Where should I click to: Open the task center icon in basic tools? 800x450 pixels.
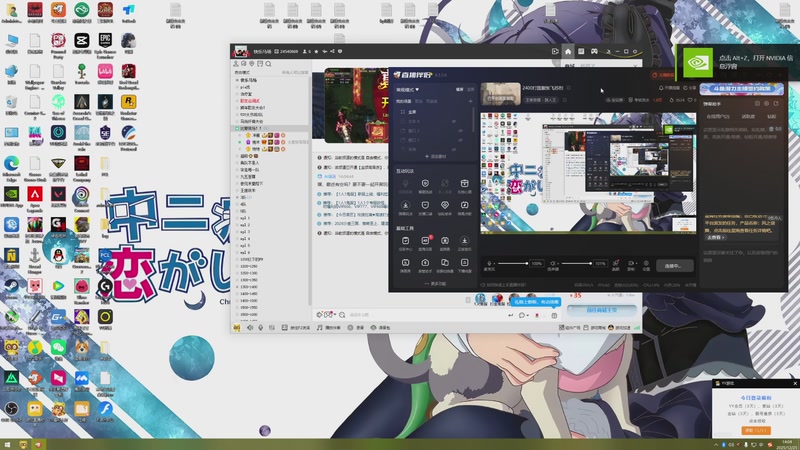coord(405,243)
